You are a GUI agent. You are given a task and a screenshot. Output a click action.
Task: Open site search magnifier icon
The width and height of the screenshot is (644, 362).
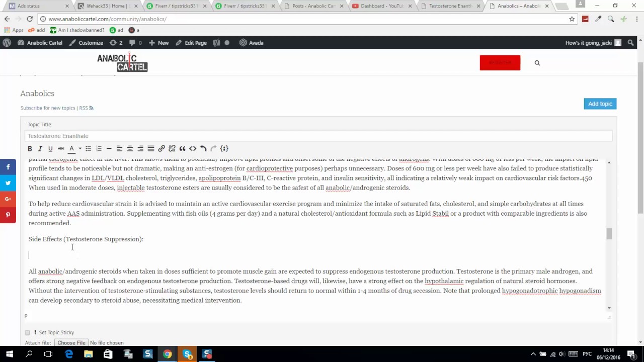(x=537, y=63)
